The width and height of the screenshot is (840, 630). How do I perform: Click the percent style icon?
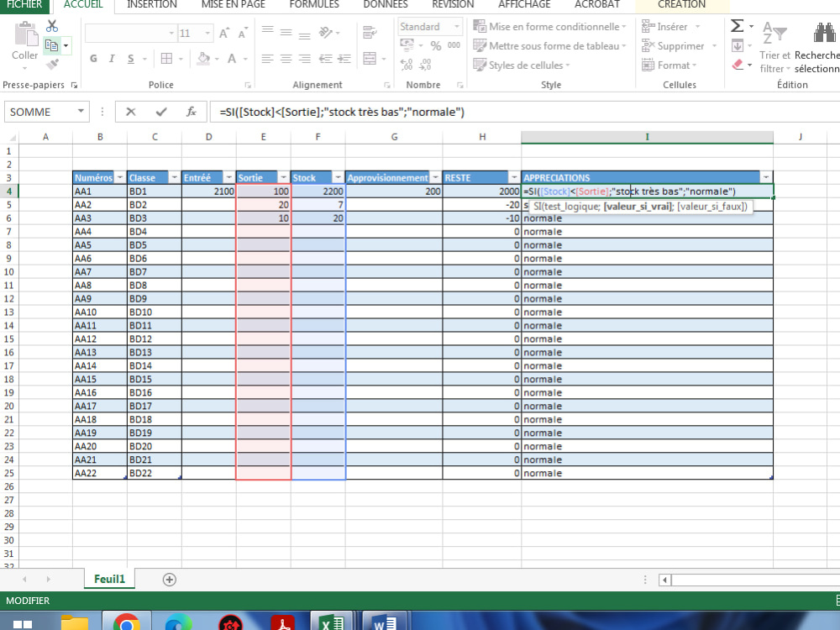436,46
